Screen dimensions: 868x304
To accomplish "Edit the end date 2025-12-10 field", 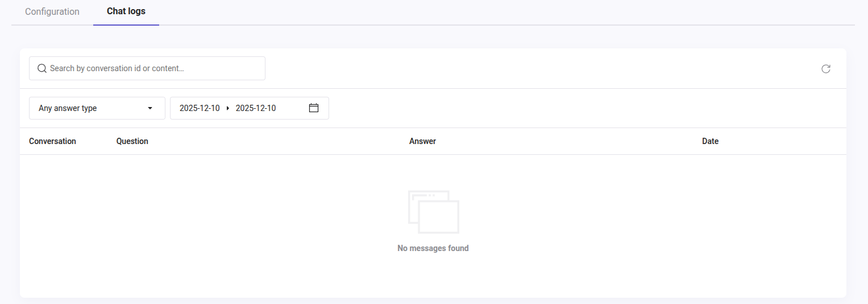I will click(256, 108).
